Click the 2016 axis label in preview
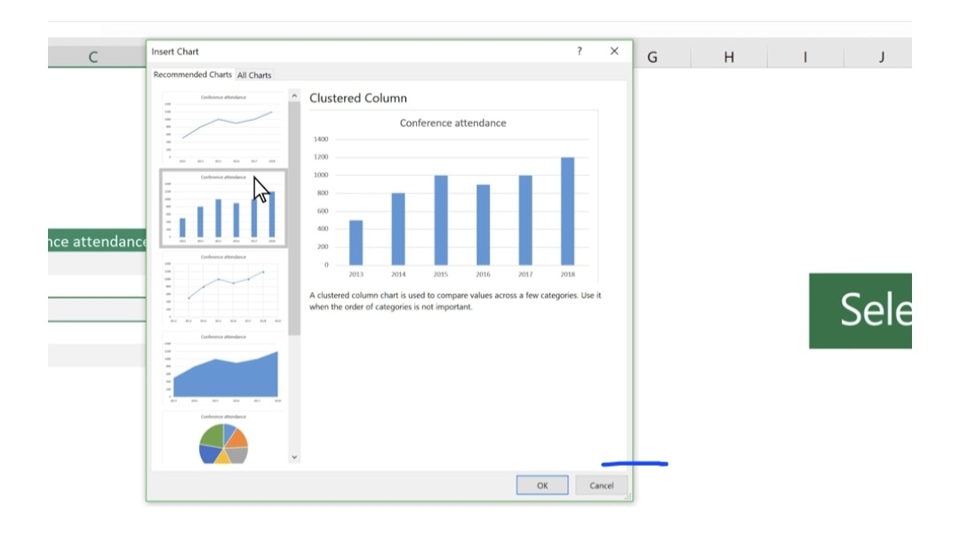Image resolution: width=960 pixels, height=560 pixels. click(483, 274)
